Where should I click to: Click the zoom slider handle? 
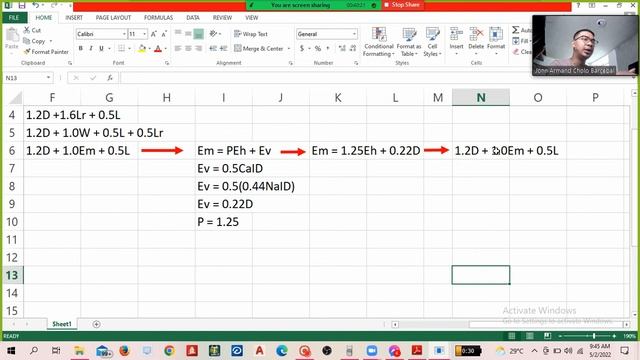pyautogui.click(x=594, y=336)
